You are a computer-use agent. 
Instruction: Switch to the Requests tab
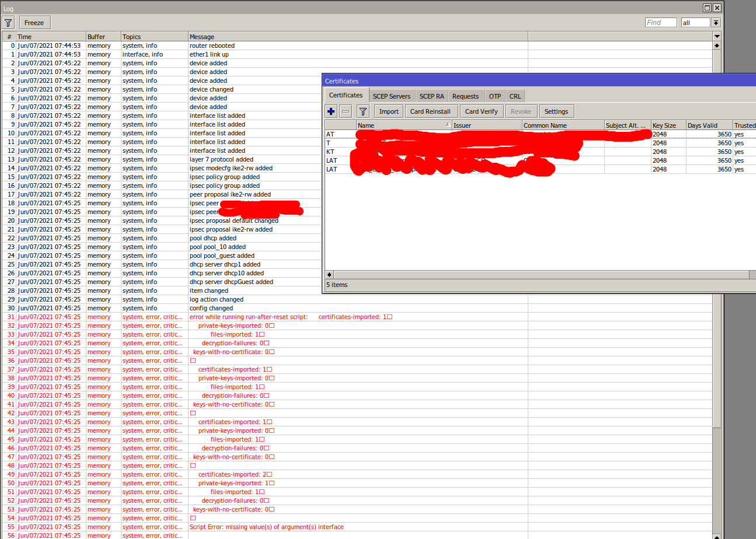466,96
